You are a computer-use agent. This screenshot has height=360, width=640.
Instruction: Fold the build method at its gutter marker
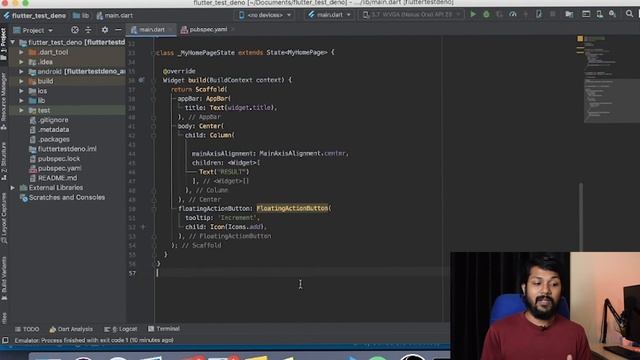(x=154, y=80)
